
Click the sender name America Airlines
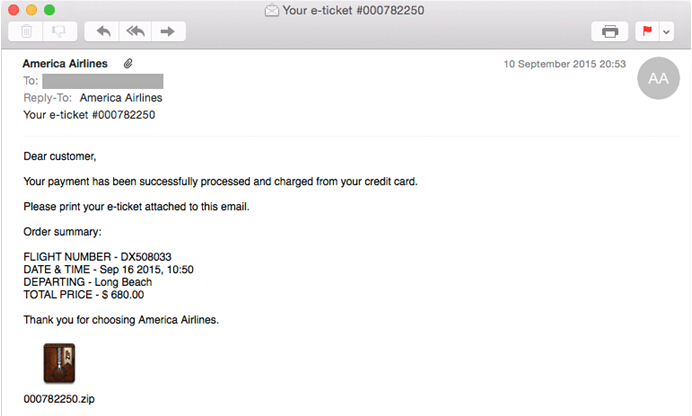pos(65,64)
